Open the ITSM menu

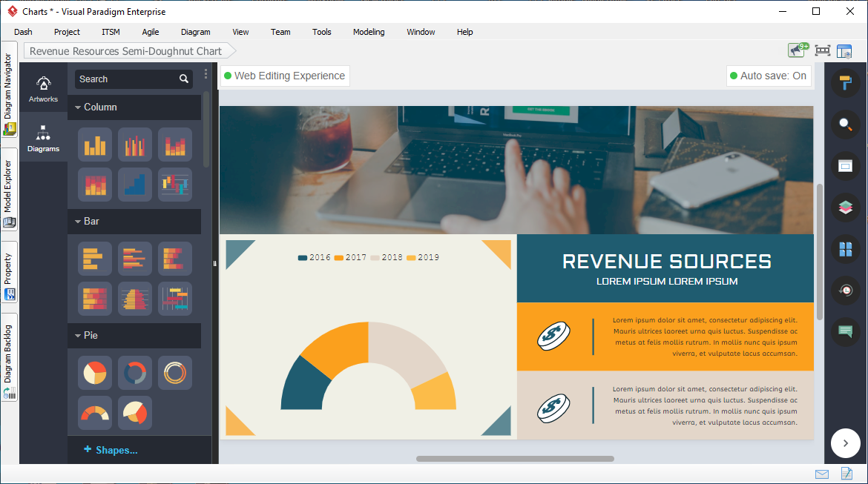click(x=111, y=32)
